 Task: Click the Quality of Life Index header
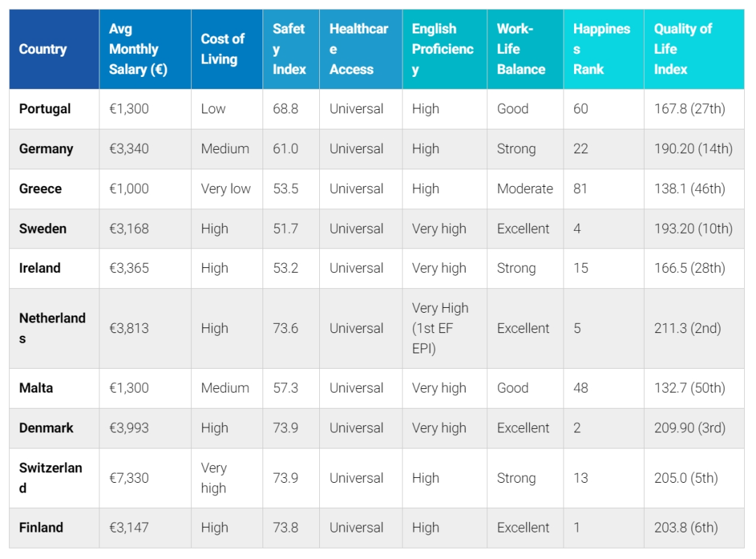pos(694,49)
